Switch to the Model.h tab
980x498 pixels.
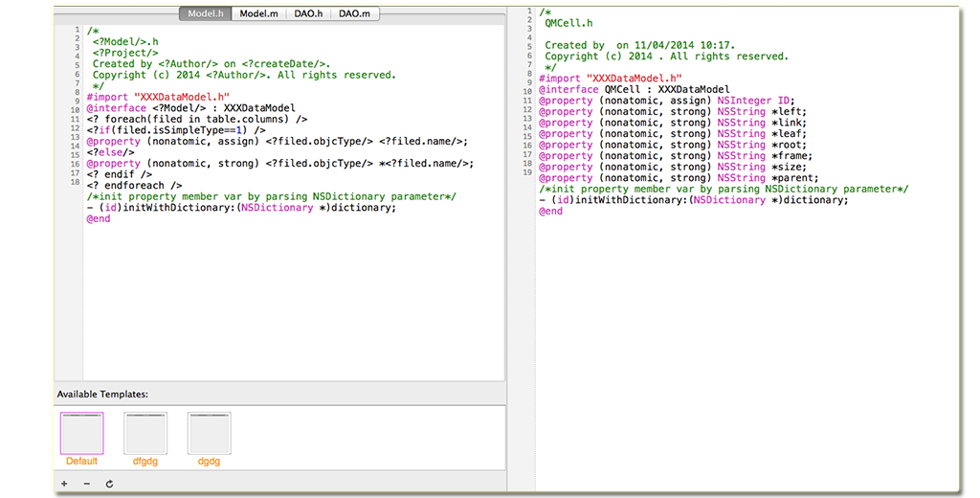point(206,13)
